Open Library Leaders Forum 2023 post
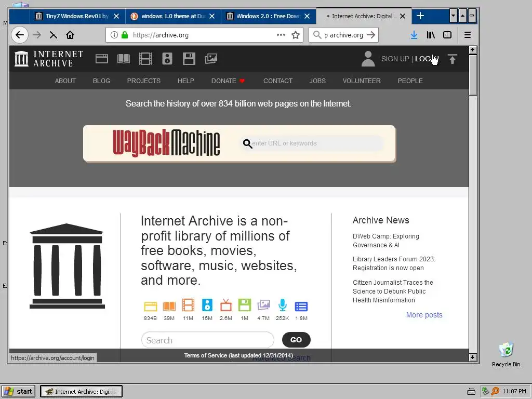532x399 pixels. pyautogui.click(x=394, y=263)
